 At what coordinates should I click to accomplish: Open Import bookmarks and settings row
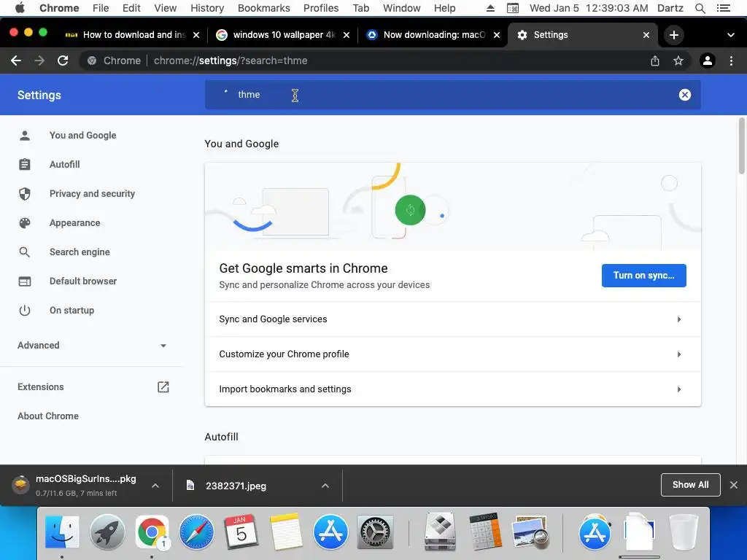pyautogui.click(x=452, y=389)
